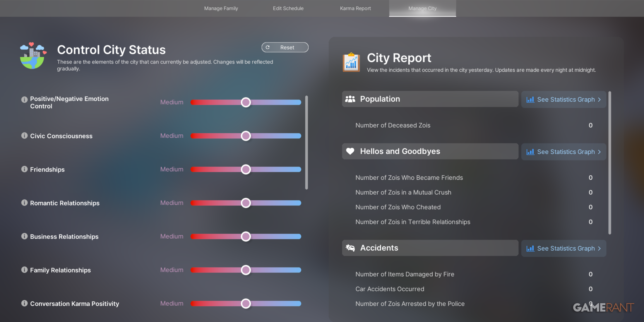Click the Friendships slider handle
The height and width of the screenshot is (322, 644).
click(x=246, y=169)
